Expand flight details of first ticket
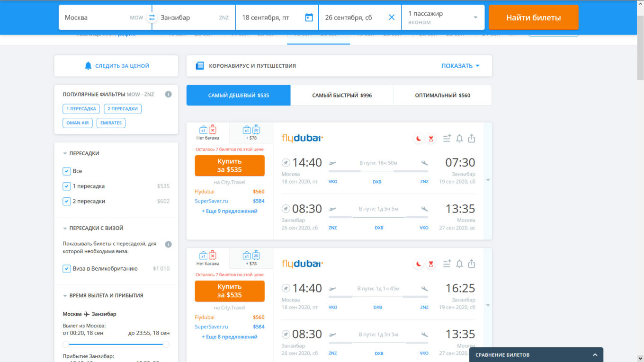Screen dimensions: 644x362 point(488,180)
